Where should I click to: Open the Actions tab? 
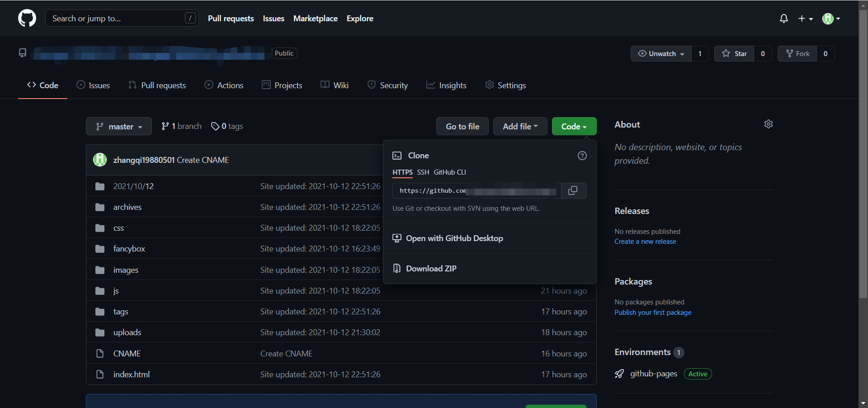pyautogui.click(x=224, y=85)
